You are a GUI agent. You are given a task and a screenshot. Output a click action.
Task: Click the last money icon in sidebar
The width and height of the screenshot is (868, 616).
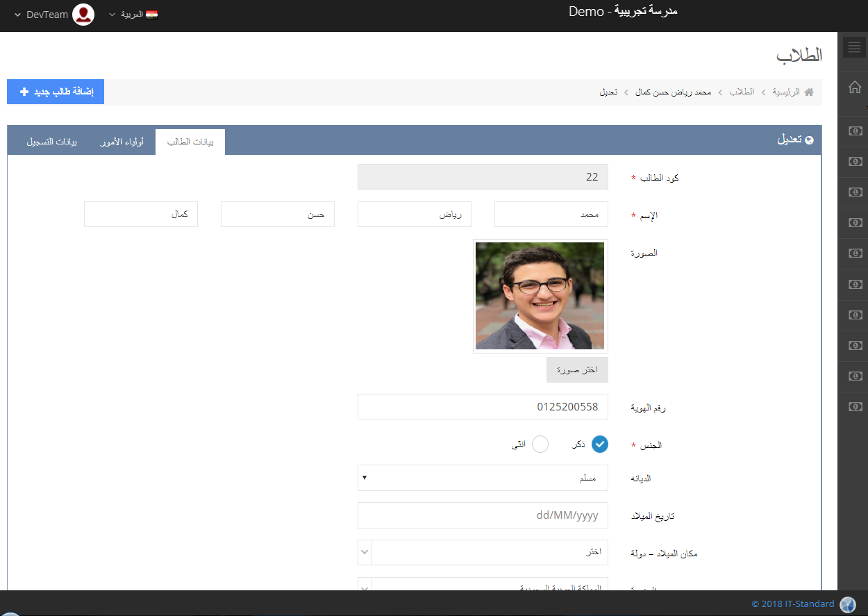855,407
